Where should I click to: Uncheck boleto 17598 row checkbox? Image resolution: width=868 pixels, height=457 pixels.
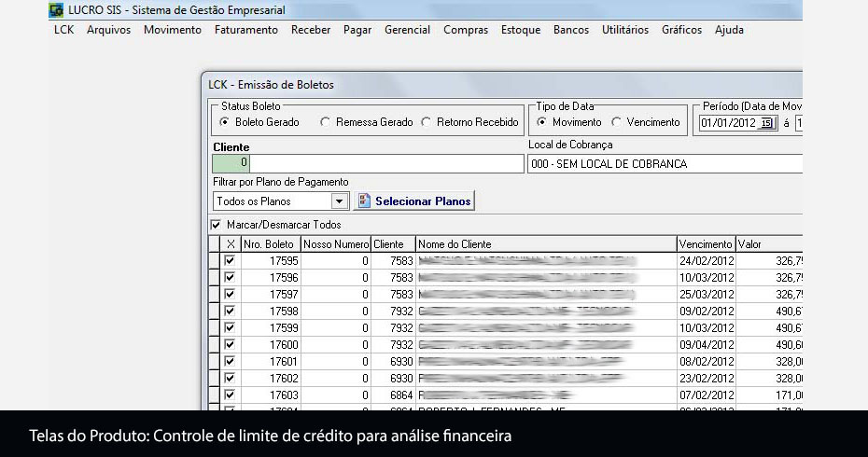point(230,311)
